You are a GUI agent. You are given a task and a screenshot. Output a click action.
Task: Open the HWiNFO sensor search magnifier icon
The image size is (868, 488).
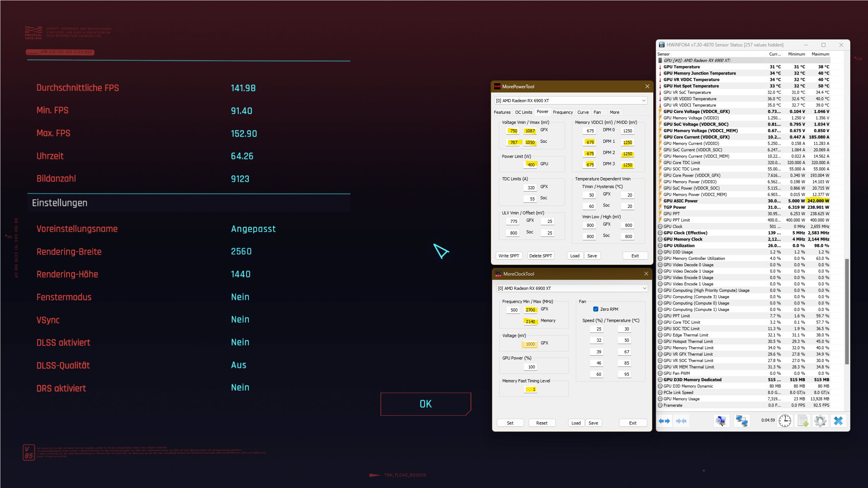click(x=721, y=421)
